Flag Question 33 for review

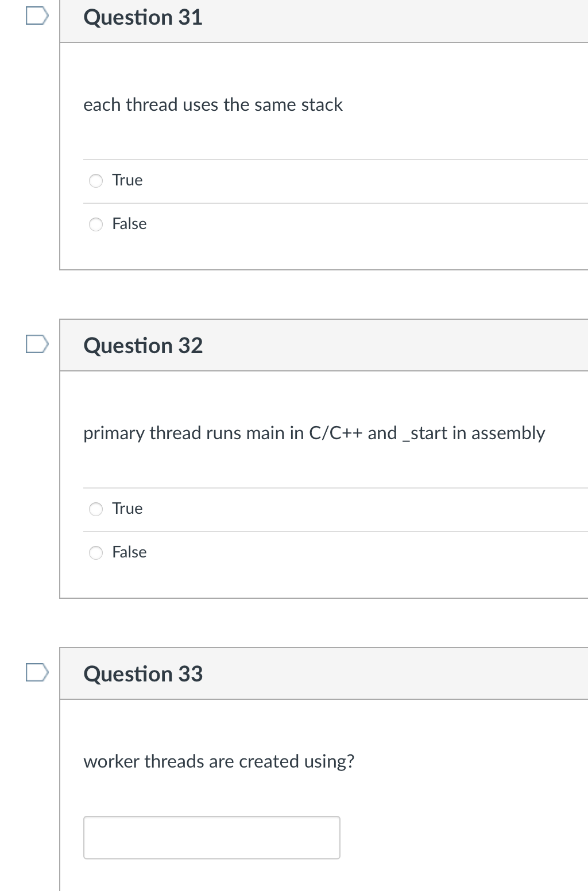[37, 672]
